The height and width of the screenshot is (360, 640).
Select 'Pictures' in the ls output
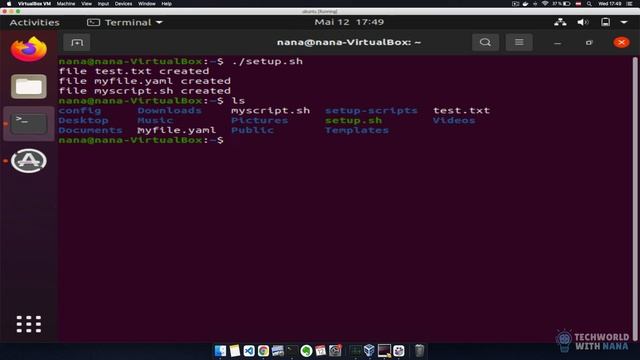pos(260,120)
